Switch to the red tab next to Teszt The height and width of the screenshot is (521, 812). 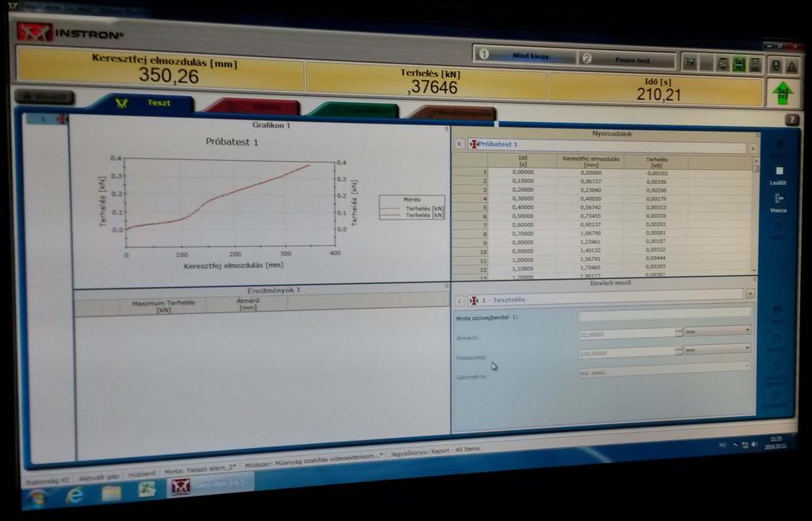click(x=254, y=106)
